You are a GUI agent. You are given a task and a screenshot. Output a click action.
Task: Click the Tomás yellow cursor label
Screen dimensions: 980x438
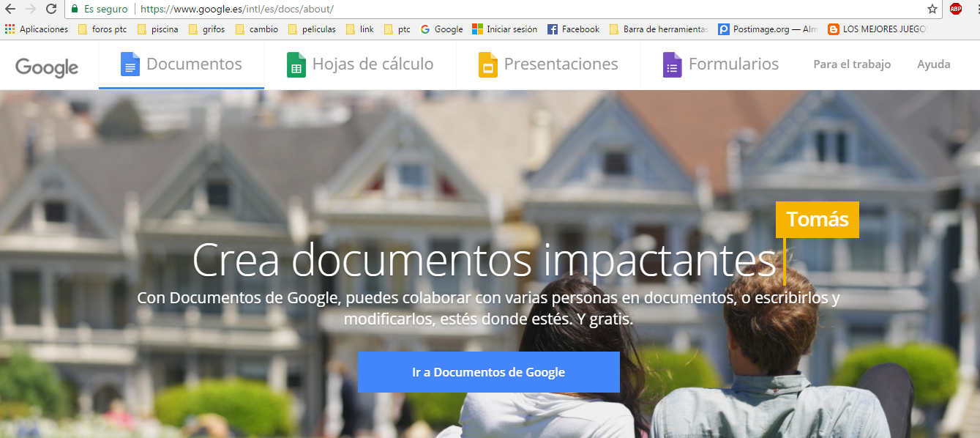(818, 219)
